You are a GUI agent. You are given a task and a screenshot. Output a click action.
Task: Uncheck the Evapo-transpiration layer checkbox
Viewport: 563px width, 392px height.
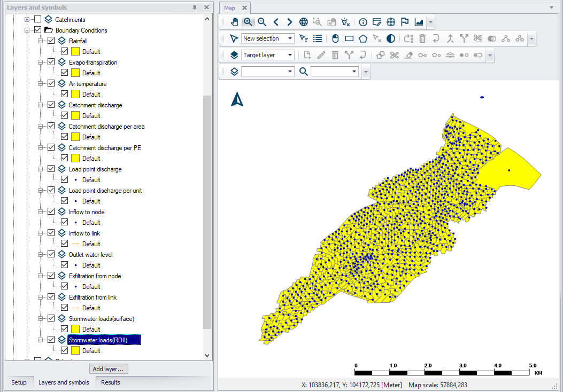click(51, 62)
